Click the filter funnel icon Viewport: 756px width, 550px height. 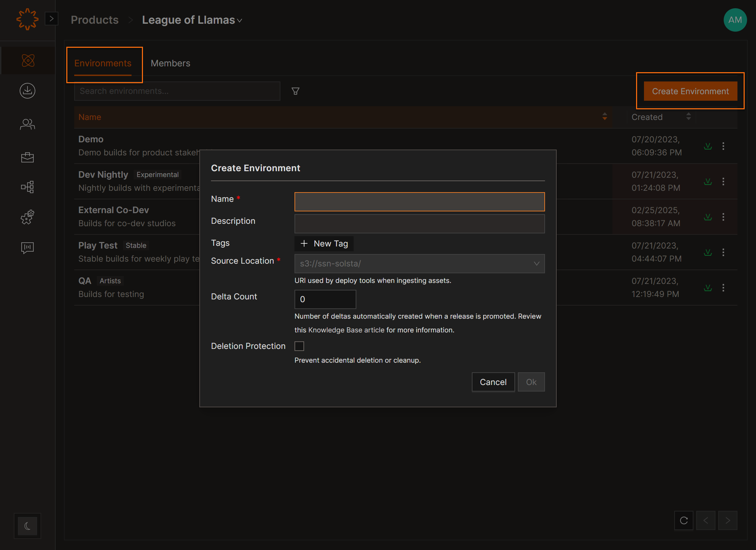coord(295,91)
